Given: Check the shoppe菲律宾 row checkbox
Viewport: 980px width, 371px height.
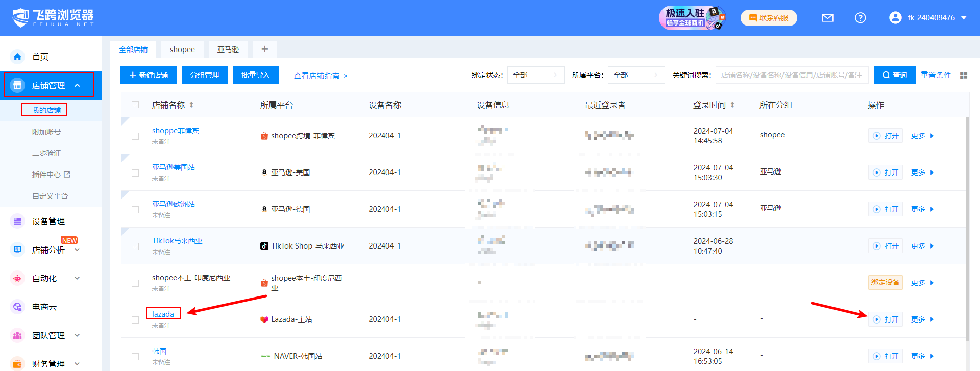Looking at the screenshot, I should [135, 136].
